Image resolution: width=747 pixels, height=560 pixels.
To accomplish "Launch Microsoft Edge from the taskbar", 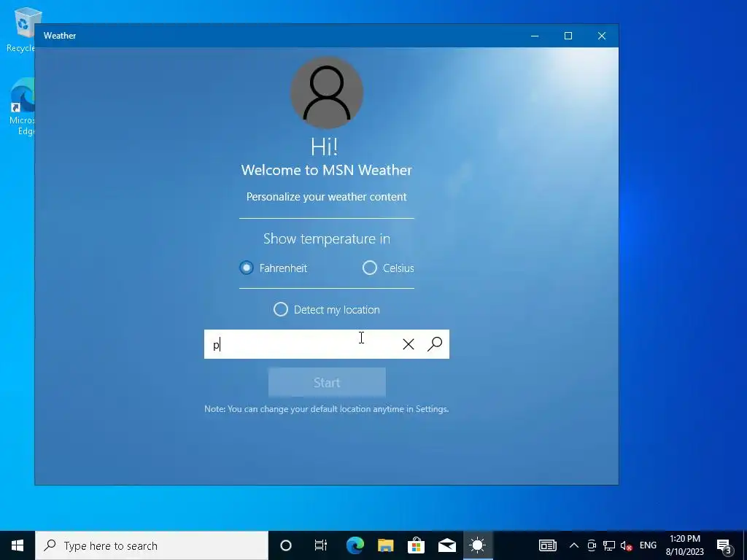I will [x=355, y=545].
